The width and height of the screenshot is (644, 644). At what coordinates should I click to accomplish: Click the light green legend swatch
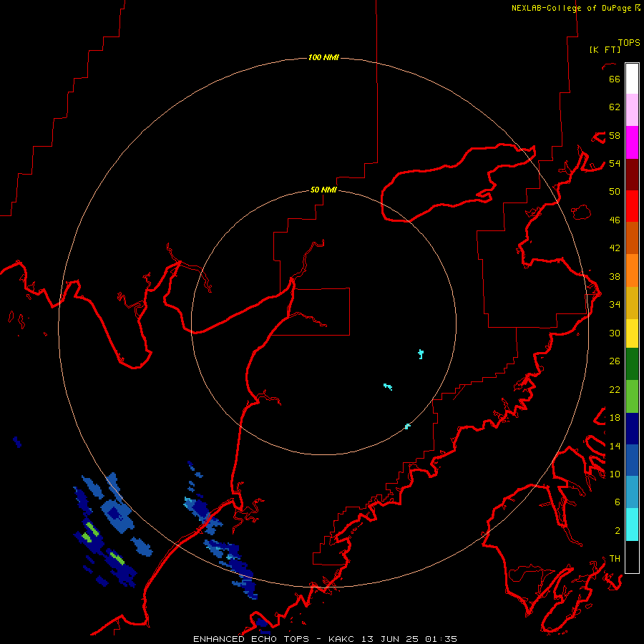pos(632,396)
